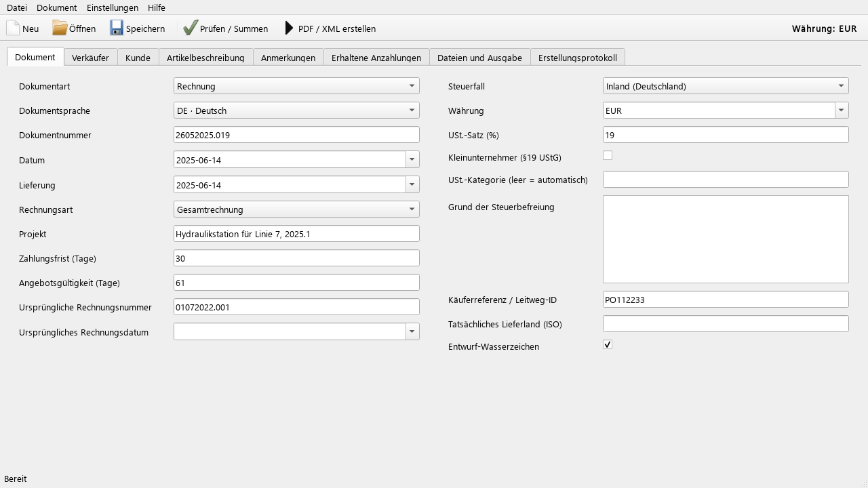This screenshot has height=488, width=868.
Task: Expand the Ursprüngliches Rechnungsdatum date picker
Action: [x=412, y=332]
